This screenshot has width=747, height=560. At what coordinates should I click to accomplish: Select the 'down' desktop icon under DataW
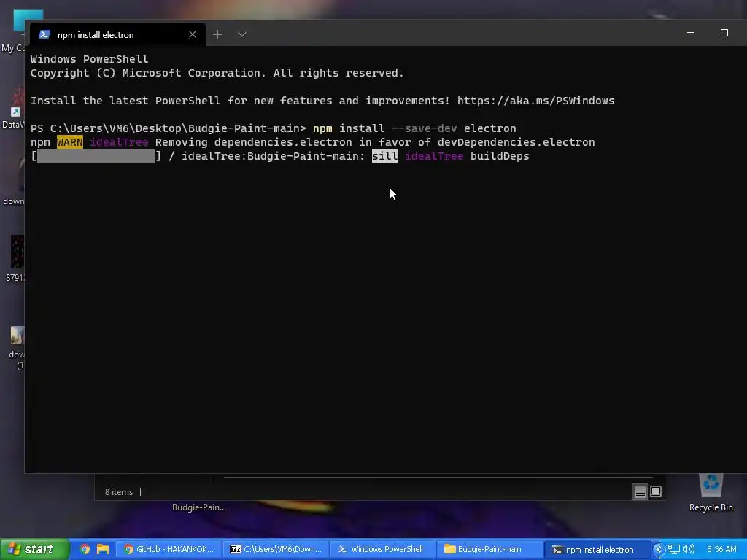click(15, 183)
